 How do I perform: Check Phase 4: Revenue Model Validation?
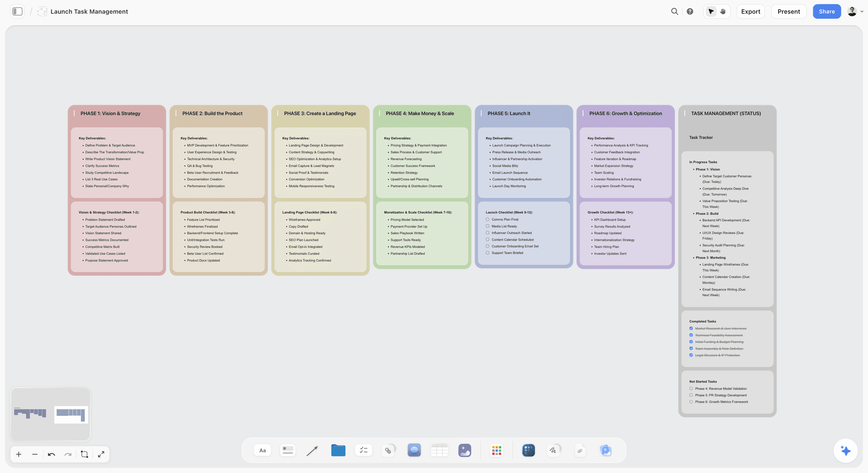[x=691, y=389]
